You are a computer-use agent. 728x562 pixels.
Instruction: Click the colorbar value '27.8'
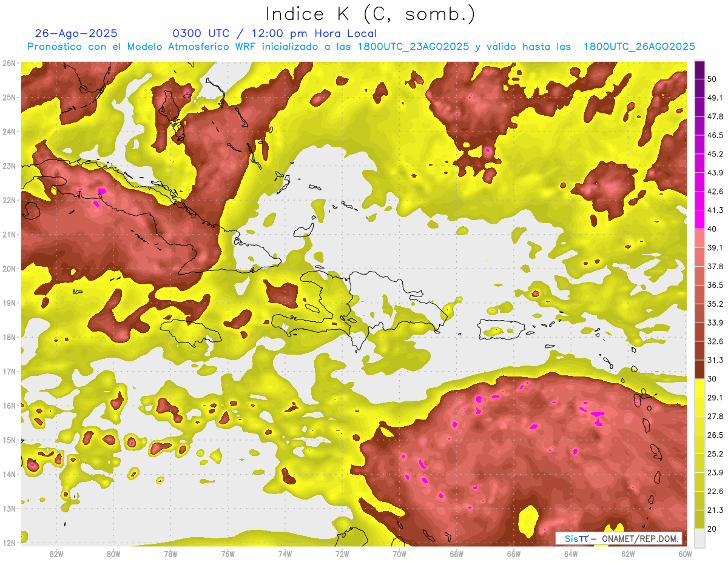click(x=715, y=416)
